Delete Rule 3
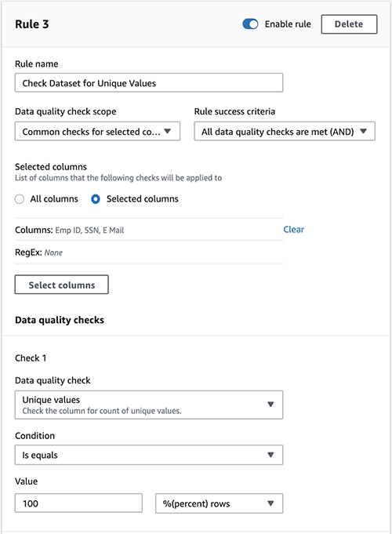Viewport: 392px width, 534px height. pyautogui.click(x=349, y=24)
